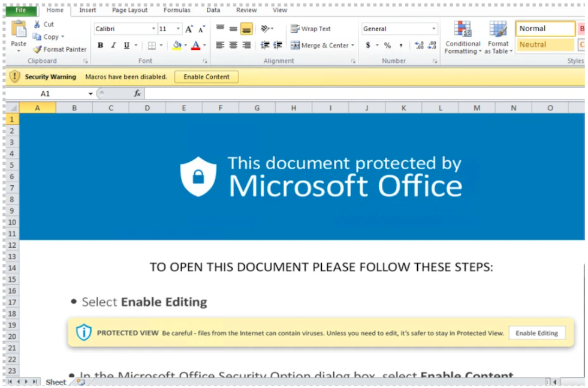
Task: Click the Increase Font Size icon
Action: 189,29
